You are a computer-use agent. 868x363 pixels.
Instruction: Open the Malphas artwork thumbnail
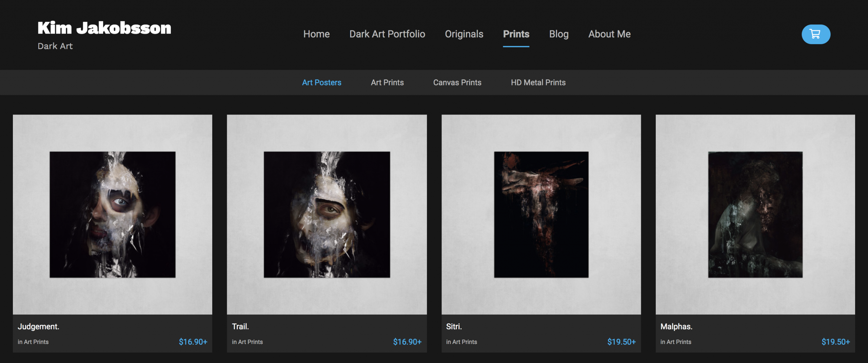(755, 214)
